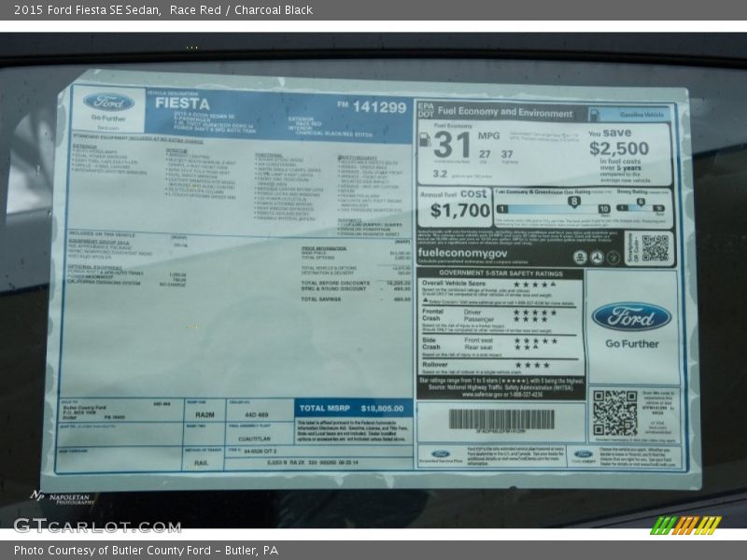Image resolution: width=747 pixels, height=560 pixels.
Task: Click the TOTAL MSRP $18,805.00 box
Action: (x=353, y=408)
